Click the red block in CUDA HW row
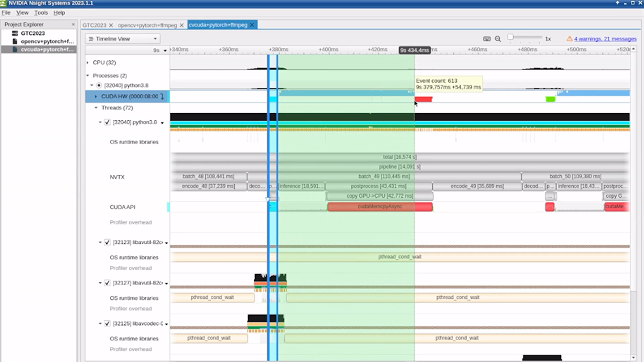This screenshot has height=362, width=644. [423, 99]
